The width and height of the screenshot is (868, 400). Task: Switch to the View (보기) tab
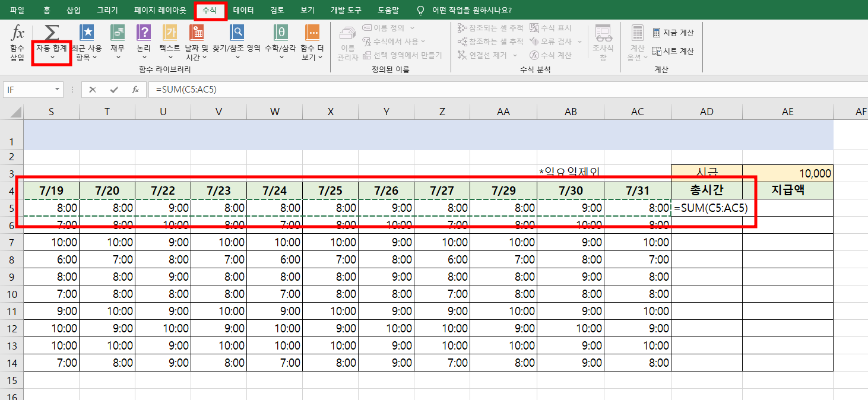308,10
